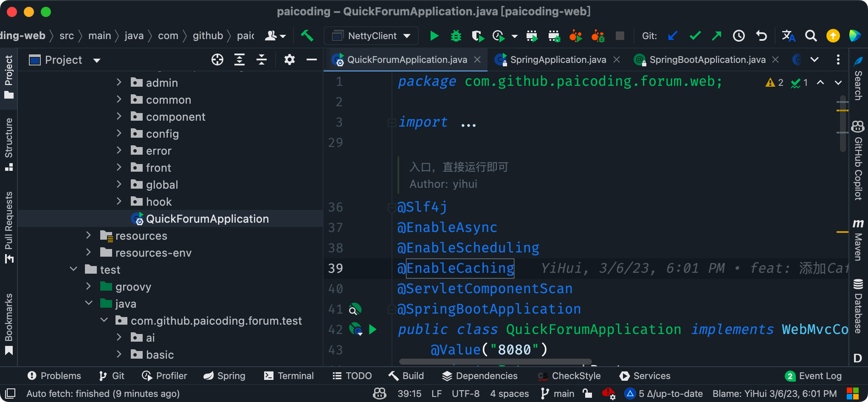Show Git history clock icon

pyautogui.click(x=739, y=36)
